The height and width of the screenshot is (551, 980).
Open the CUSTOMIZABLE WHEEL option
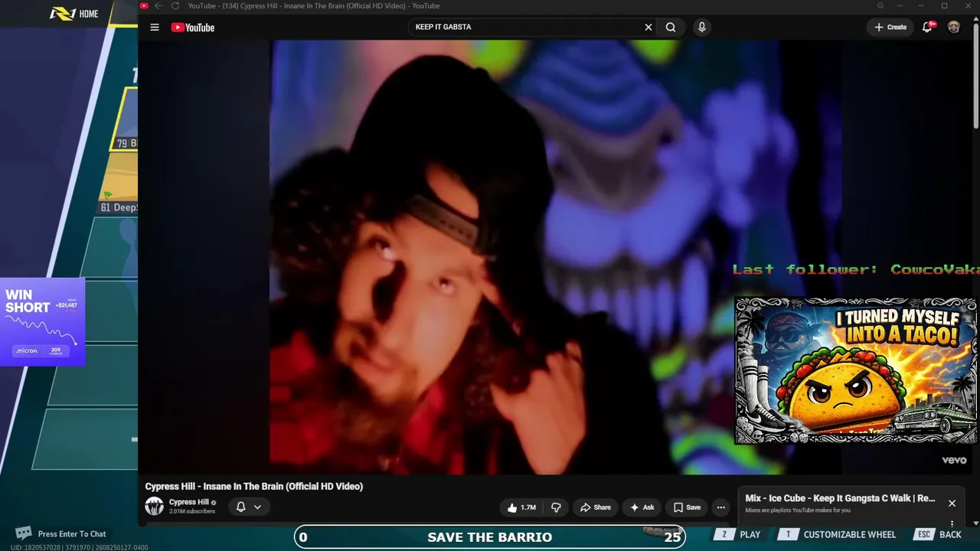click(837, 535)
